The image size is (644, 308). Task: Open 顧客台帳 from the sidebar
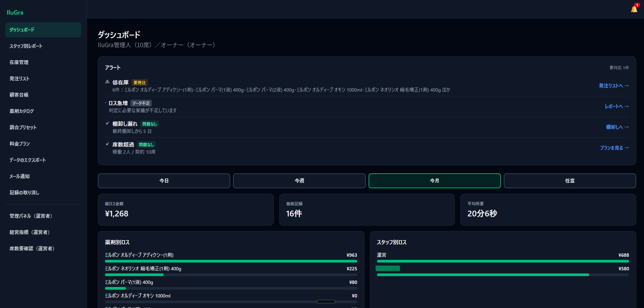[x=43, y=95]
